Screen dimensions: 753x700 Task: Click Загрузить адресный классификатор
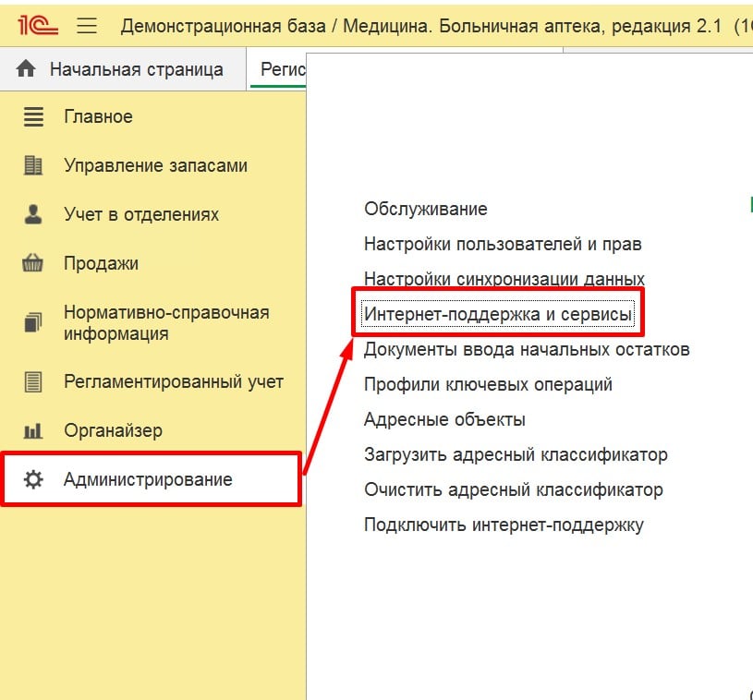[x=515, y=454]
